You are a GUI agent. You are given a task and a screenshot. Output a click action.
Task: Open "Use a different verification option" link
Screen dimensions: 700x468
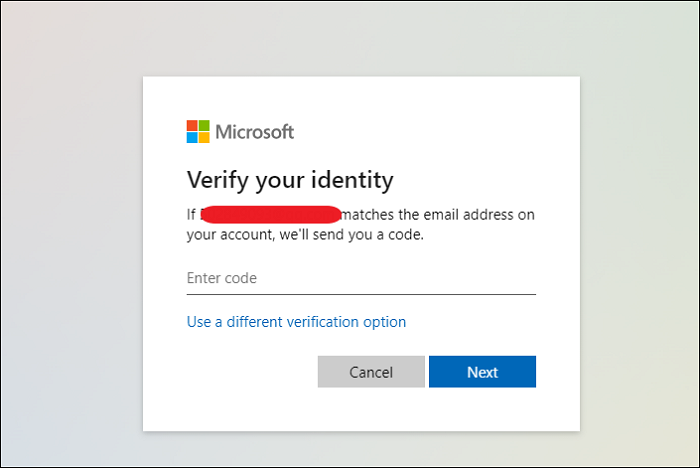[296, 322]
